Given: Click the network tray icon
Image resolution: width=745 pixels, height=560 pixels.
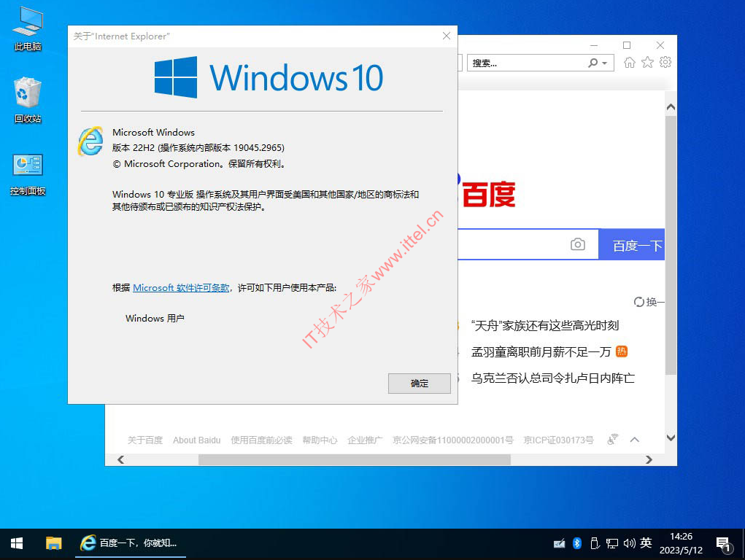Looking at the screenshot, I should (x=612, y=543).
